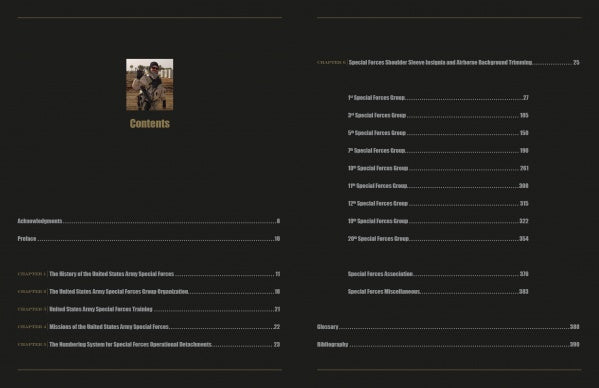The width and height of the screenshot is (599, 388).
Task: Select Chapter 3 Special Forces Training entry
Action: (x=149, y=309)
